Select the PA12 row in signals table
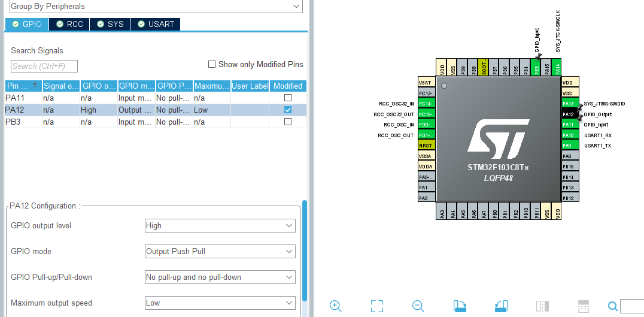 (x=155, y=110)
